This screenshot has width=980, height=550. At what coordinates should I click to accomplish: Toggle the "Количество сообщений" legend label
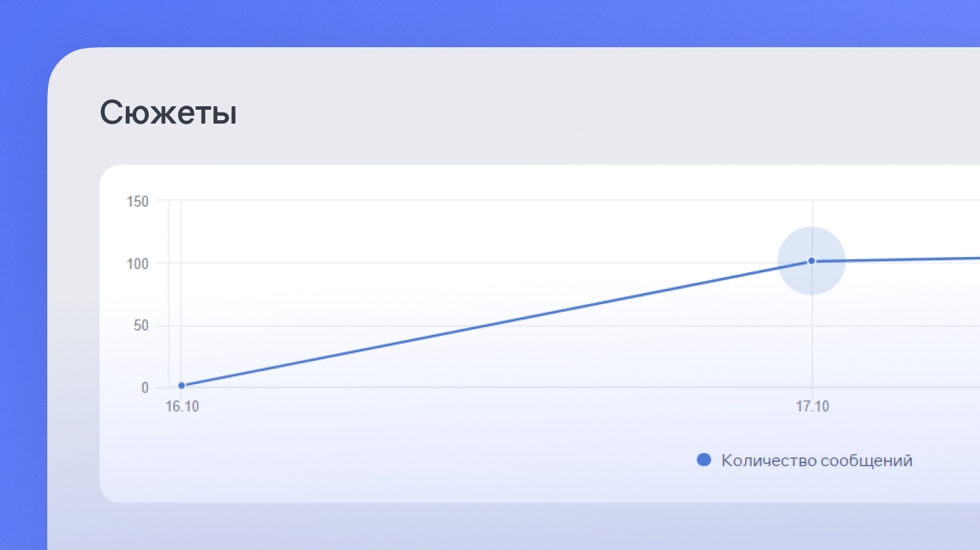(816, 460)
